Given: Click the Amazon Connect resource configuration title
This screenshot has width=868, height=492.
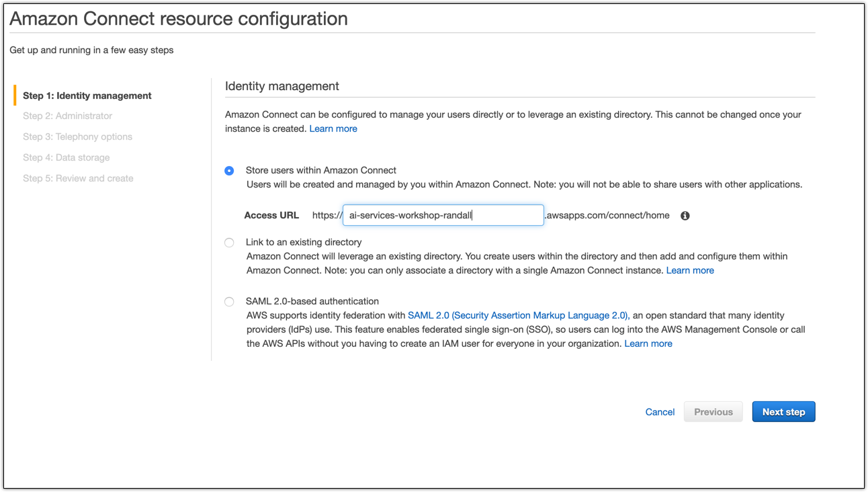Looking at the screenshot, I should pyautogui.click(x=179, y=19).
